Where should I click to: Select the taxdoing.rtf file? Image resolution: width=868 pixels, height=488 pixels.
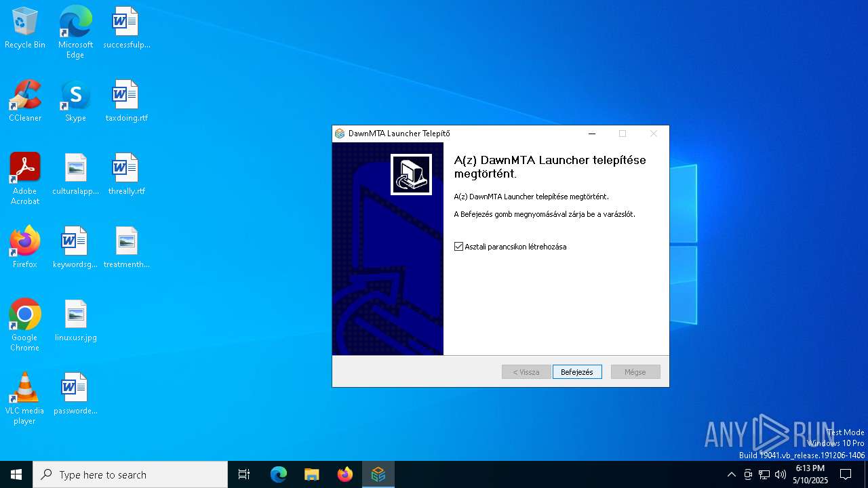coord(126,102)
